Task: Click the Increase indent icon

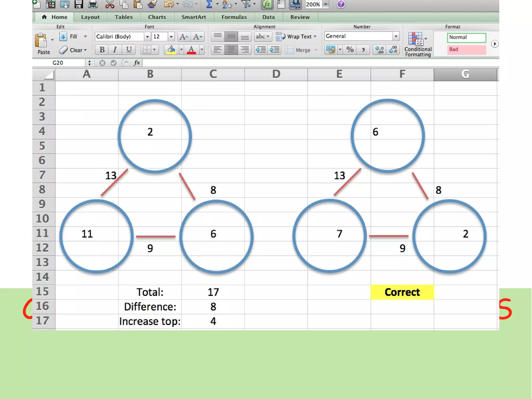Action: (x=275, y=49)
